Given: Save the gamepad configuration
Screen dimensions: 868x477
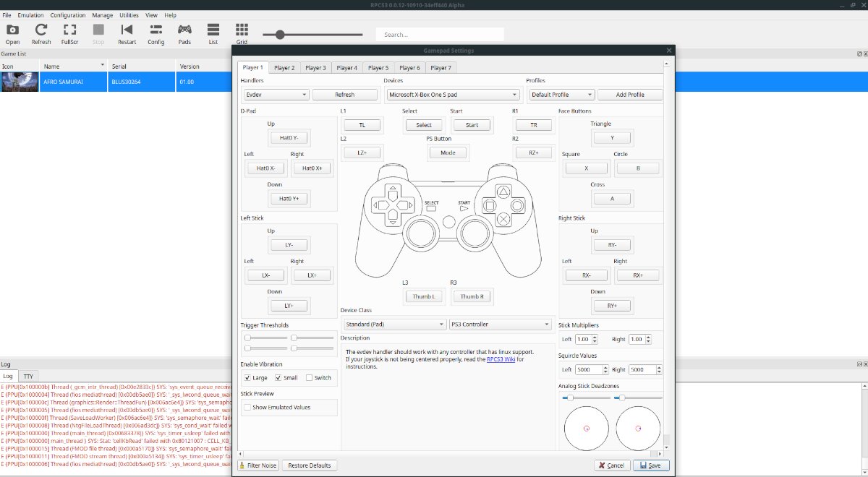Looking at the screenshot, I should pos(650,465).
